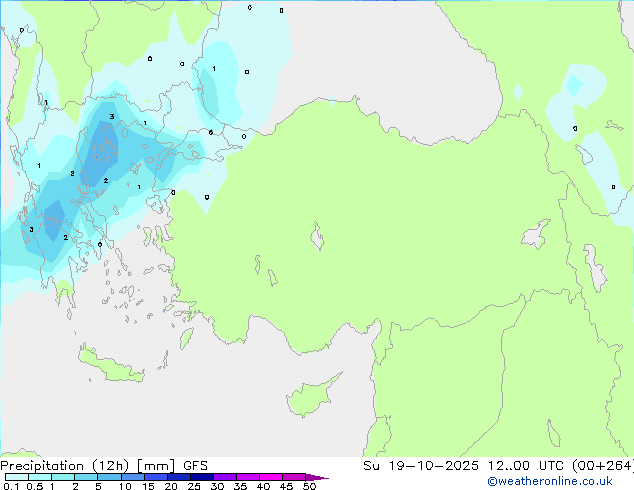Screen dimensions: 634x490
Task: Click the '50' legend scale label
Action: tap(309, 486)
